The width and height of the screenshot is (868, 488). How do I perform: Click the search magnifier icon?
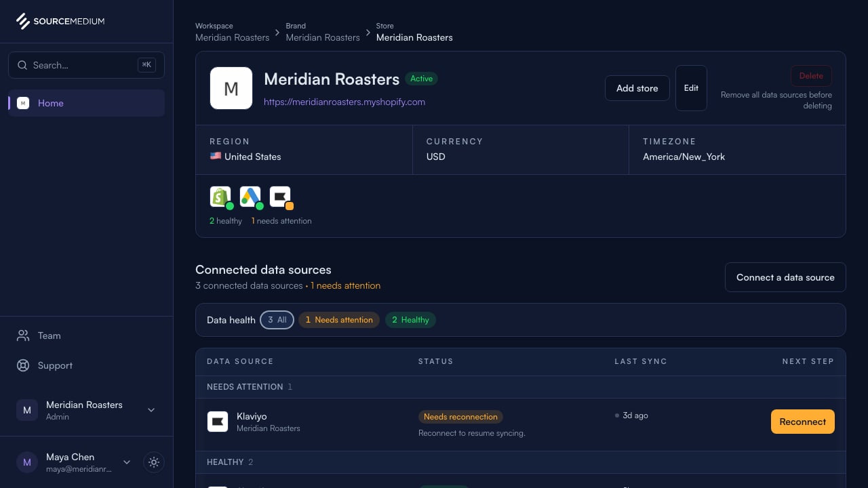point(22,65)
